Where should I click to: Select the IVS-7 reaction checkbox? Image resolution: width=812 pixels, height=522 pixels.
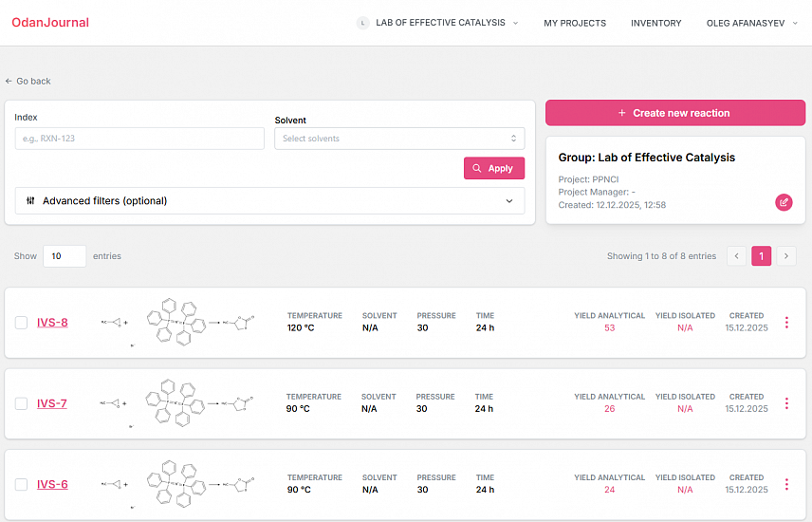click(x=22, y=403)
